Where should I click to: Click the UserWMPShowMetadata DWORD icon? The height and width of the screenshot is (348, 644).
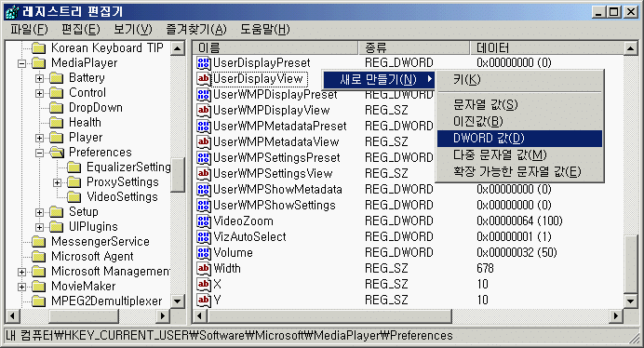click(204, 190)
